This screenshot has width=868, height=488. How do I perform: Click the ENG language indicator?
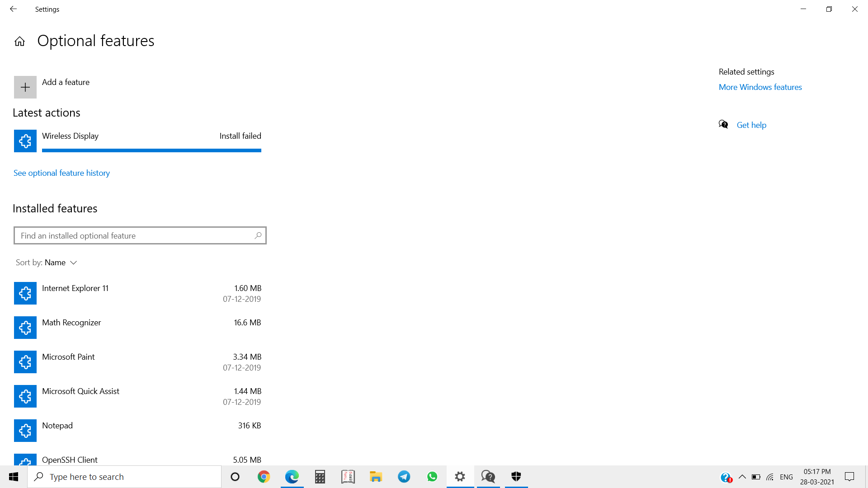[787, 477]
